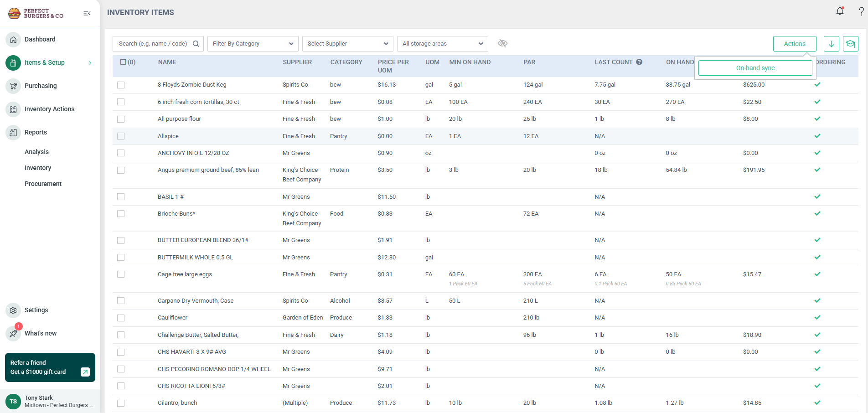Viewport: 868px width, 413px height.
Task: Click the Actions button
Action: point(794,44)
